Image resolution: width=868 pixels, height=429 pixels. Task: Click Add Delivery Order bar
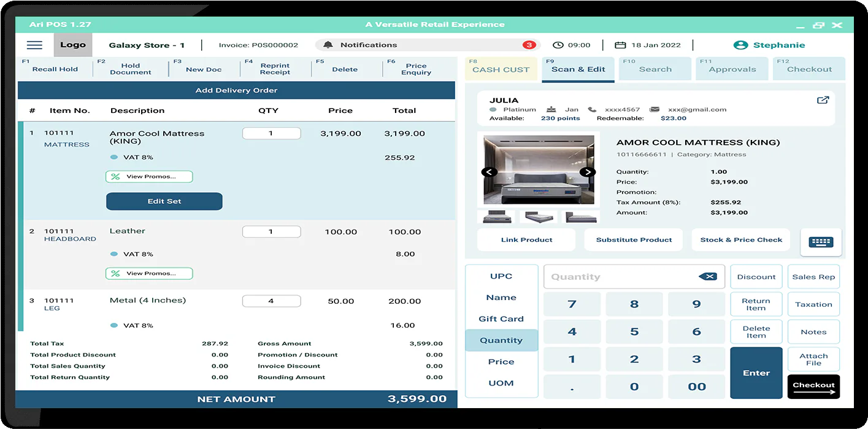click(x=236, y=90)
